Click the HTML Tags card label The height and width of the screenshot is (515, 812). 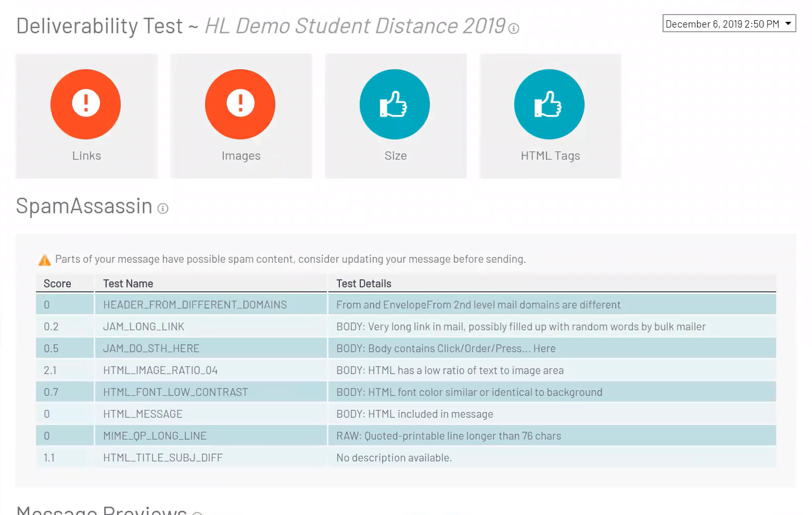point(550,156)
